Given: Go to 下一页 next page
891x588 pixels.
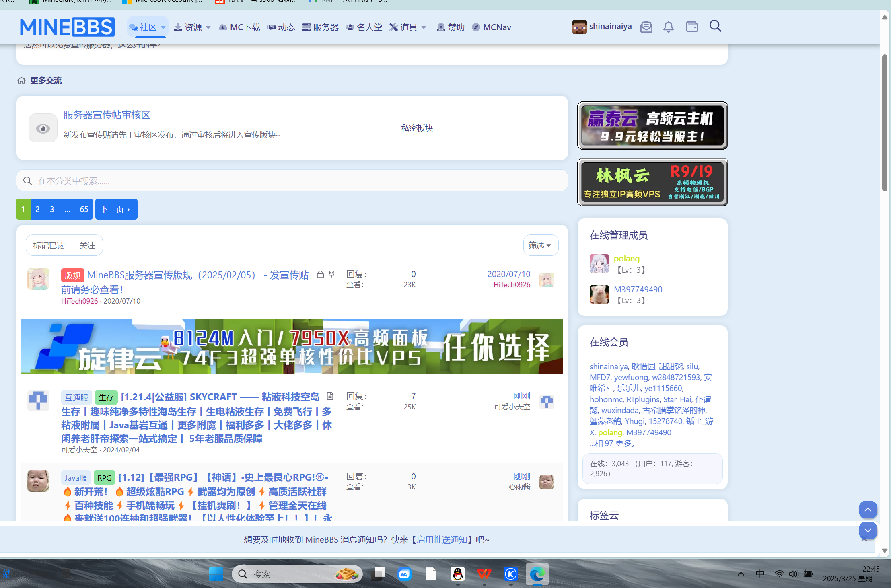Looking at the screenshot, I should tap(116, 209).
